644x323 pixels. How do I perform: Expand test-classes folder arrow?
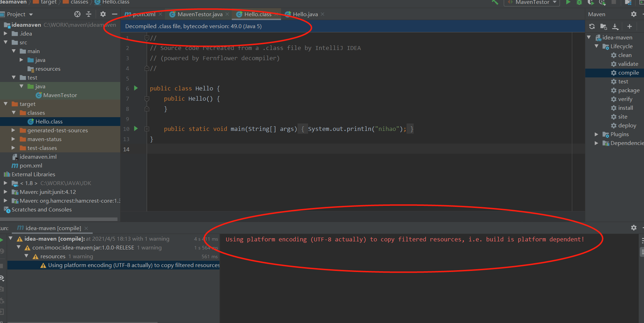click(13, 148)
